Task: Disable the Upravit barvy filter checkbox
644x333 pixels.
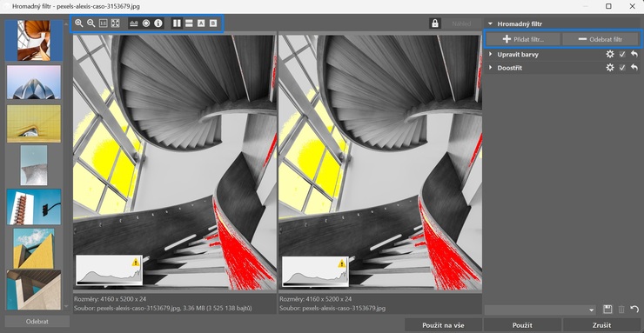Action: pos(622,54)
